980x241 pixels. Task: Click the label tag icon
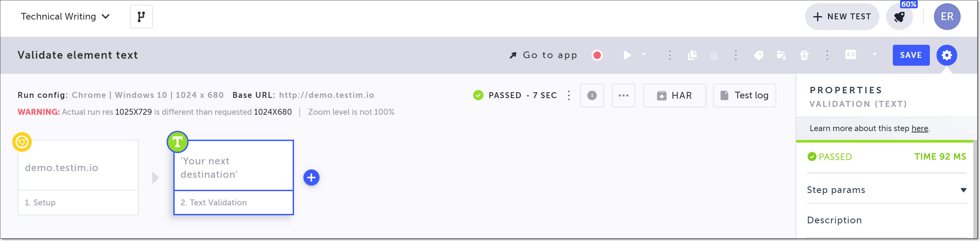tap(758, 55)
